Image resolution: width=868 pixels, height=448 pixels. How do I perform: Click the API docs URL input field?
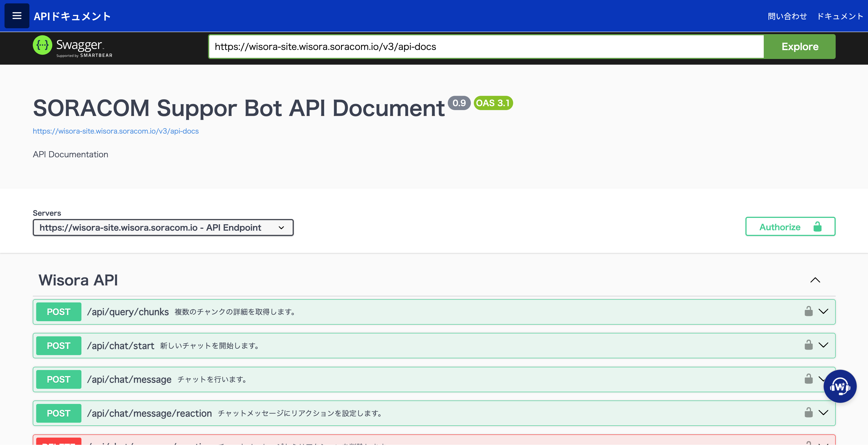pos(485,47)
